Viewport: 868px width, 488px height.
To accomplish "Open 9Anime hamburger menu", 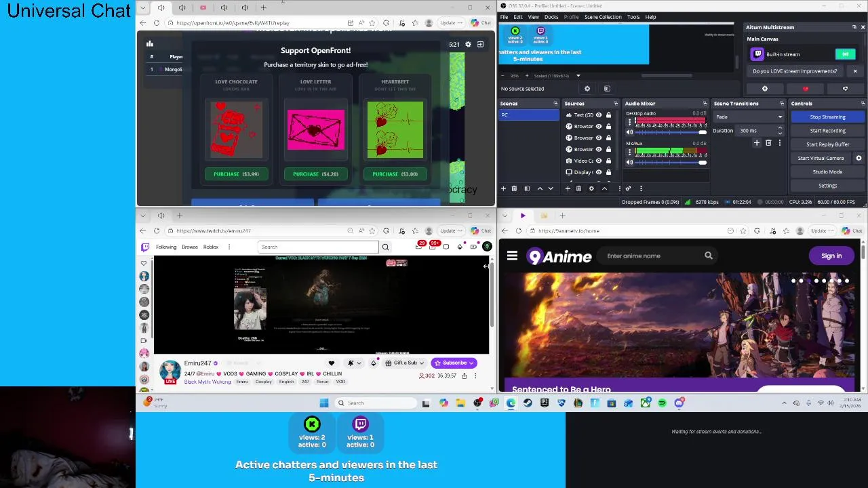I will (512, 256).
